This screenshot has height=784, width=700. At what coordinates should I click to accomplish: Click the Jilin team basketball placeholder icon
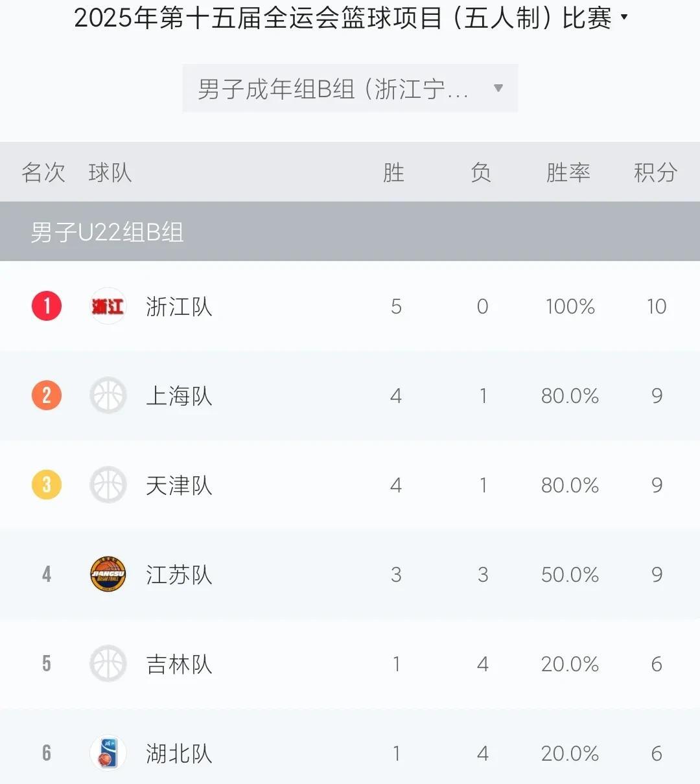click(108, 663)
